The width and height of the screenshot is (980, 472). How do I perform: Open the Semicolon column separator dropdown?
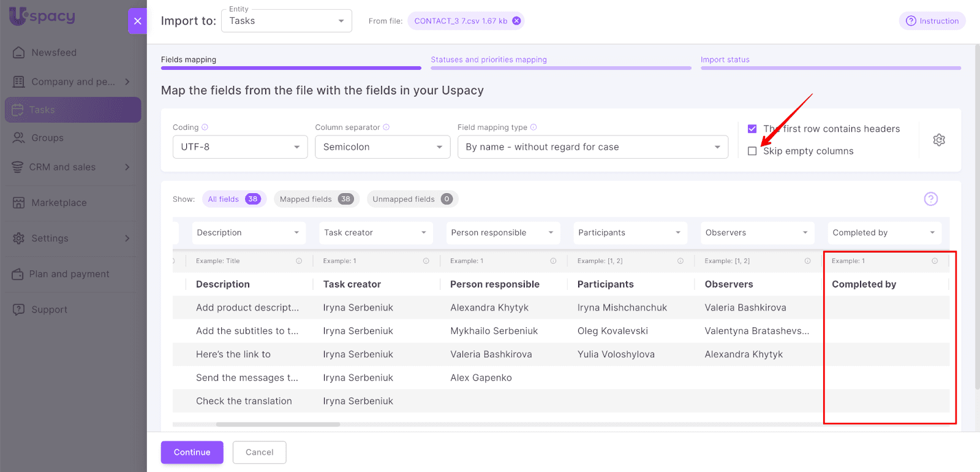[382, 147]
